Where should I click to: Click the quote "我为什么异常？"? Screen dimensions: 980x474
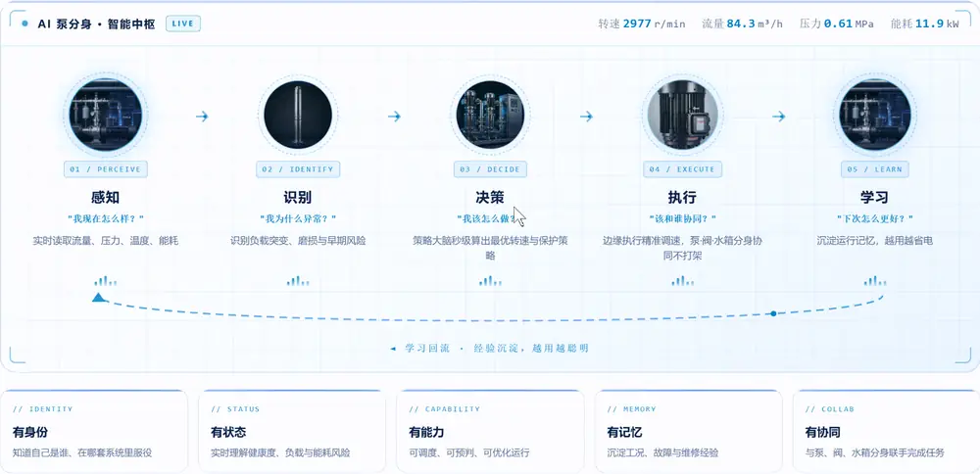298,218
